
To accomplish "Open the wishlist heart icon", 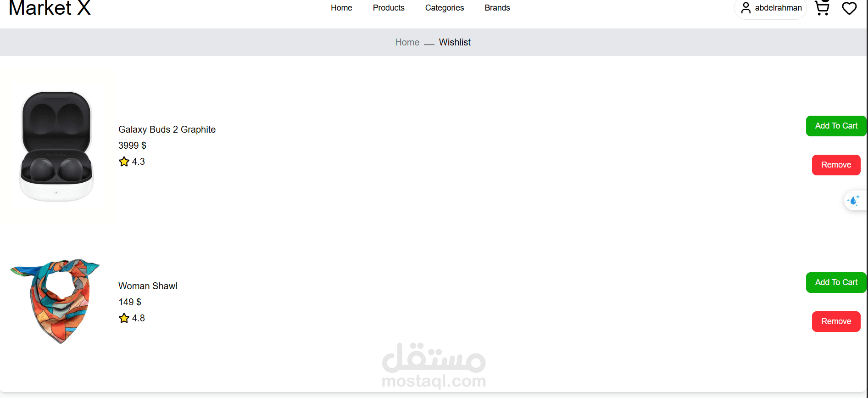I will tap(849, 8).
